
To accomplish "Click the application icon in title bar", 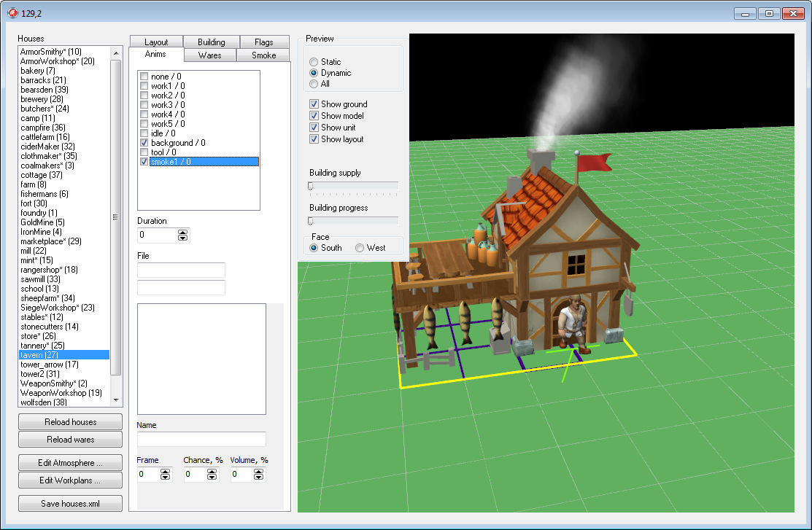I will coord(13,13).
